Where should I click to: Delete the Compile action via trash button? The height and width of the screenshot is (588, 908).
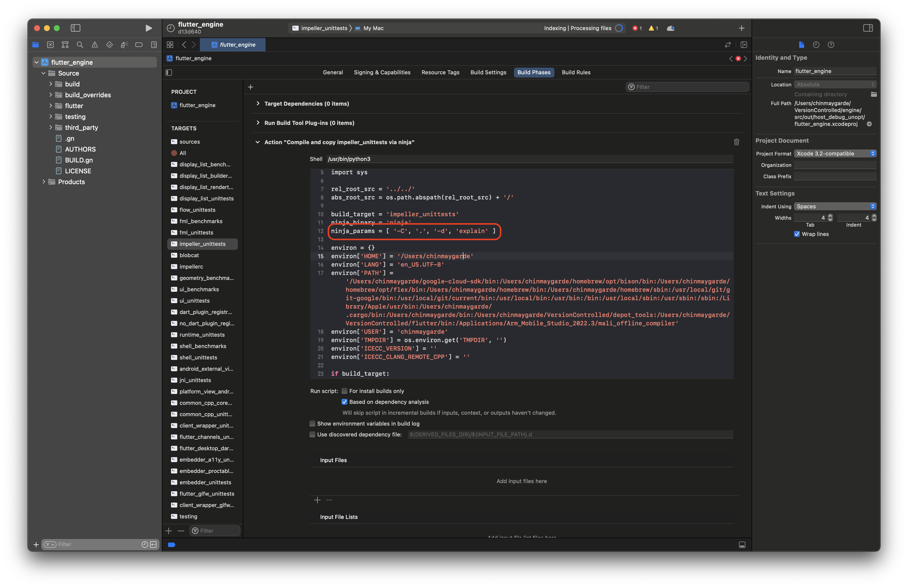[736, 142]
